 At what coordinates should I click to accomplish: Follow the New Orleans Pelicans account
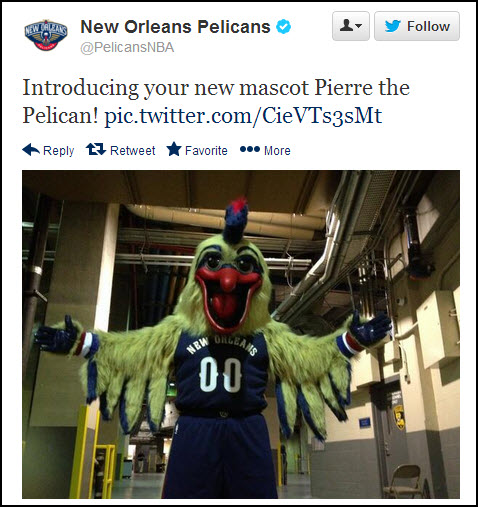pyautogui.click(x=417, y=26)
